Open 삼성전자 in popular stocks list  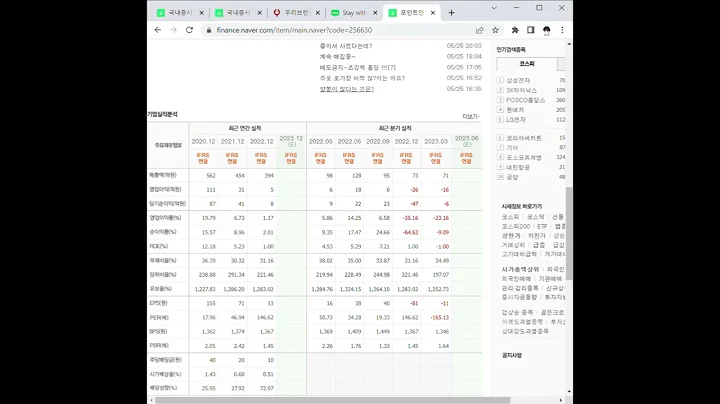click(518, 80)
